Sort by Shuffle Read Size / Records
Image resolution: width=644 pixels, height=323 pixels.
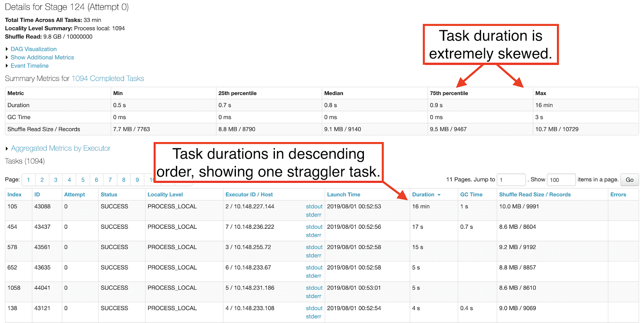pos(535,195)
